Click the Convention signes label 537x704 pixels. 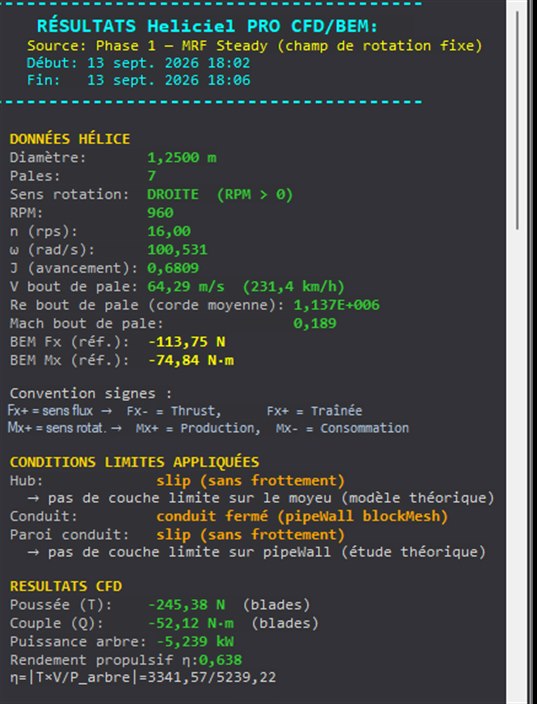pos(91,393)
